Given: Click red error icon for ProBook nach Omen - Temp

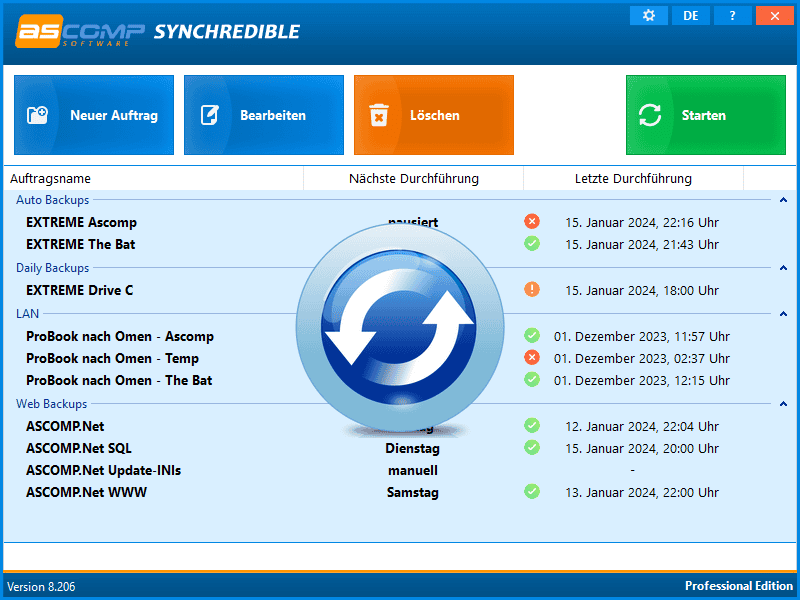Looking at the screenshot, I should point(532,357).
